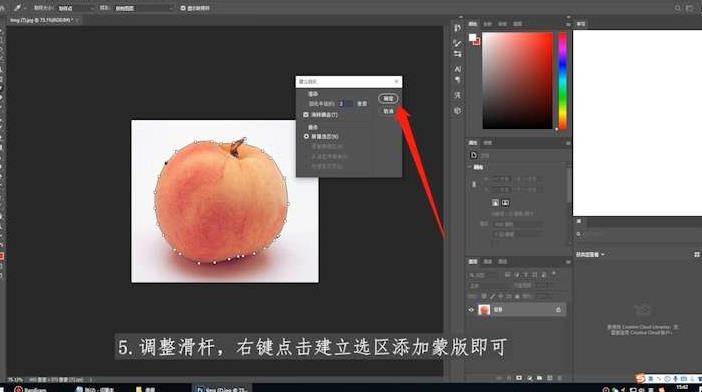The image size is (702, 392).
Task: Click the second align button in Properties
Action: click(505, 203)
